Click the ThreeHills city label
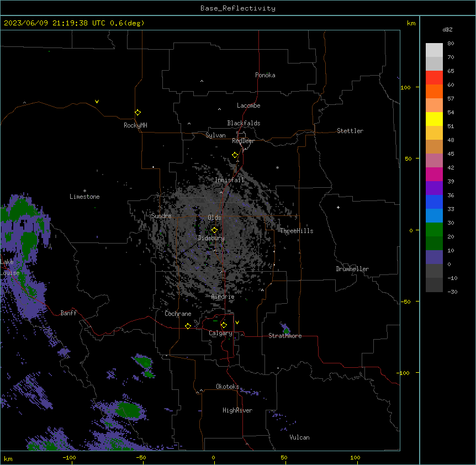Image resolution: width=476 pixels, height=465 pixels. (297, 231)
